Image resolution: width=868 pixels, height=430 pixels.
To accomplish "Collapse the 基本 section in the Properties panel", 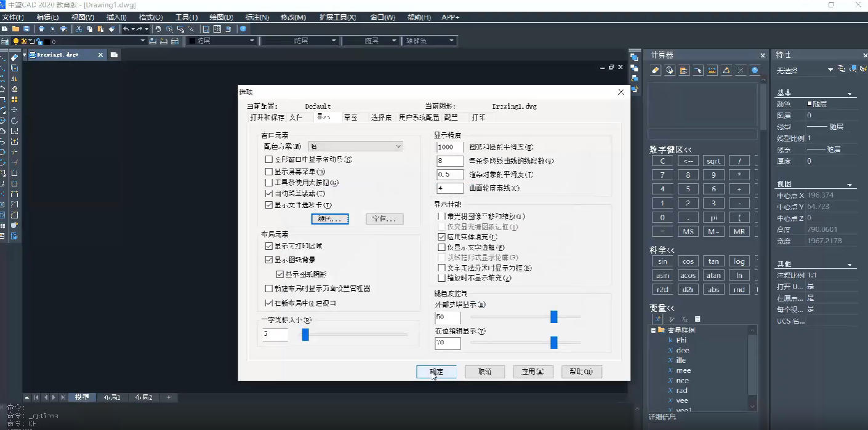I will (x=850, y=92).
